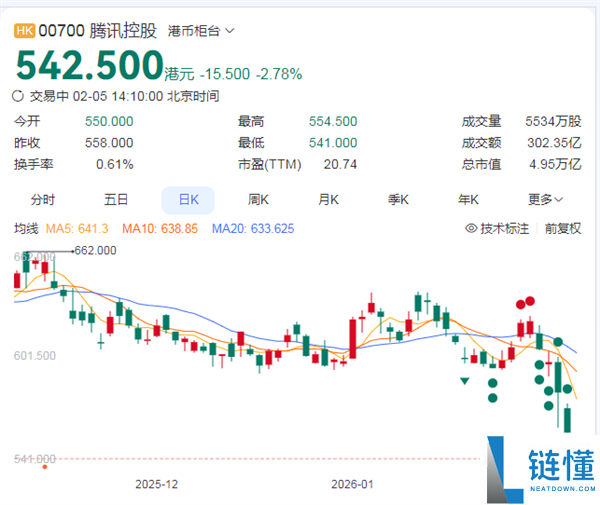Click the 最高 value 554.500
Image resolution: width=600 pixels, height=505 pixels.
coord(333,122)
